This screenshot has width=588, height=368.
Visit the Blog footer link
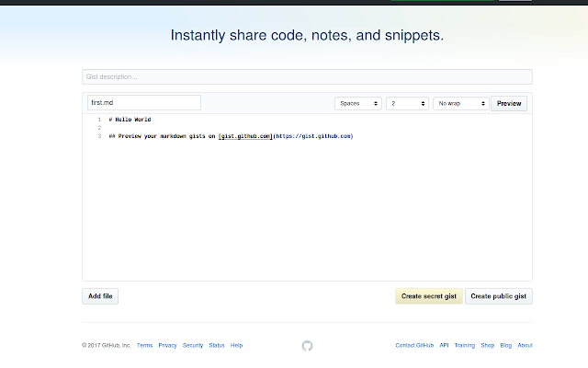pyautogui.click(x=506, y=346)
